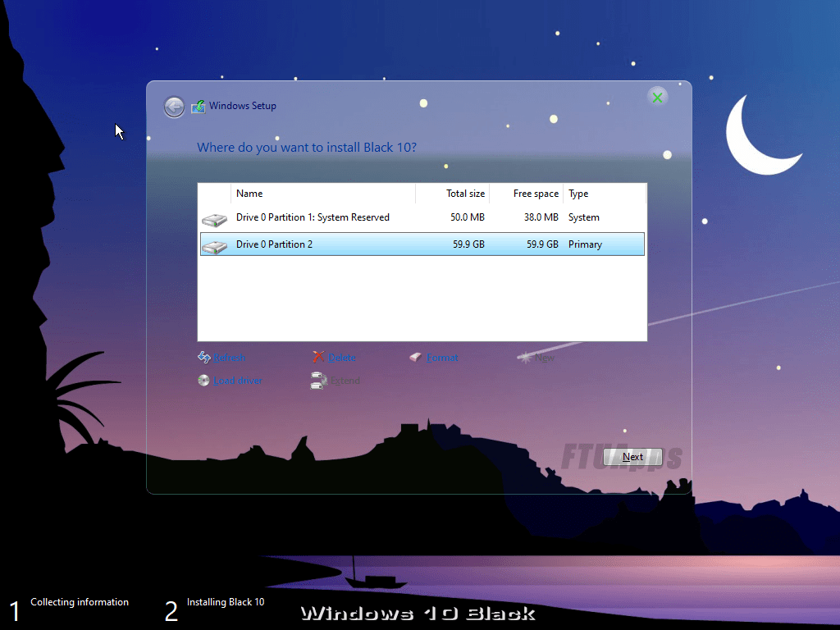The width and height of the screenshot is (840, 630).
Task: Sort by the Name column header
Action: [323, 194]
